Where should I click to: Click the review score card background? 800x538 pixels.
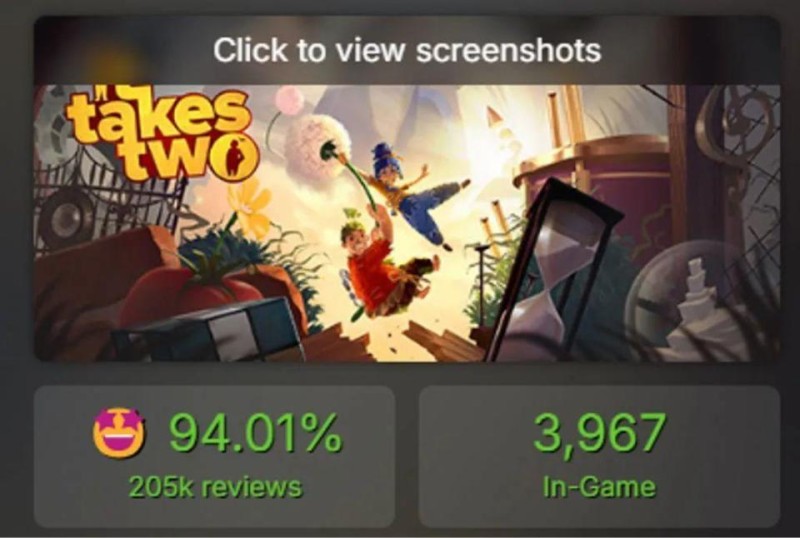click(214, 456)
